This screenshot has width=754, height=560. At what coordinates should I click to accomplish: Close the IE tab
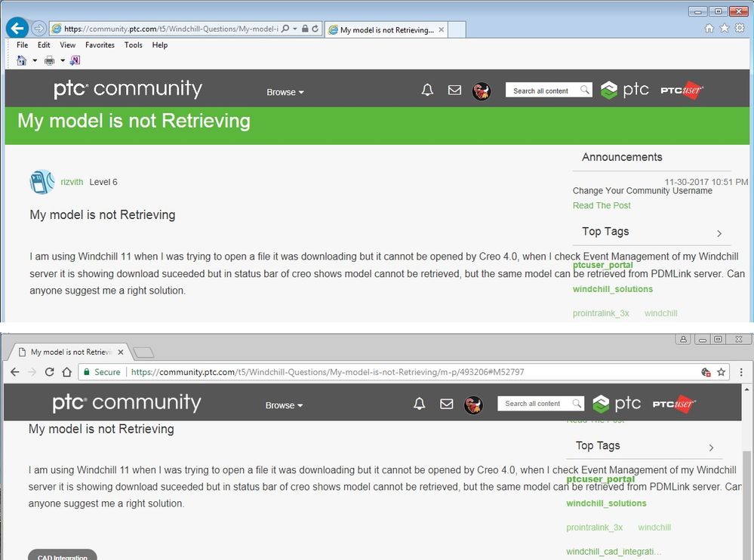(x=442, y=29)
